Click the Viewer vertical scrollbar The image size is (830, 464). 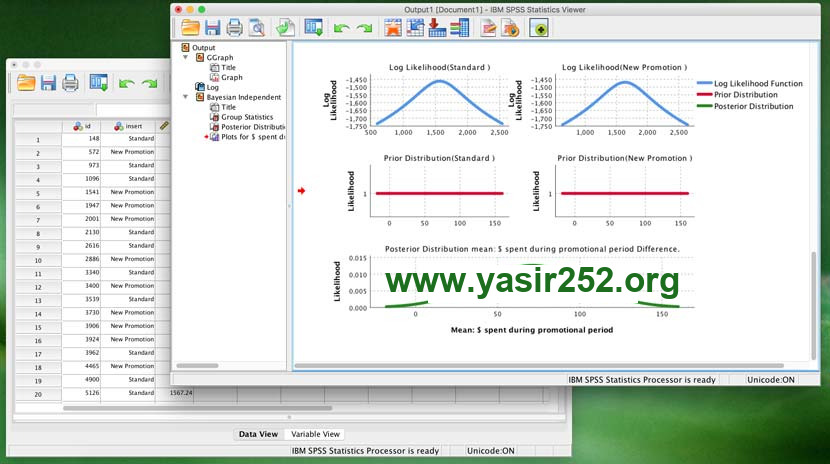point(814,306)
